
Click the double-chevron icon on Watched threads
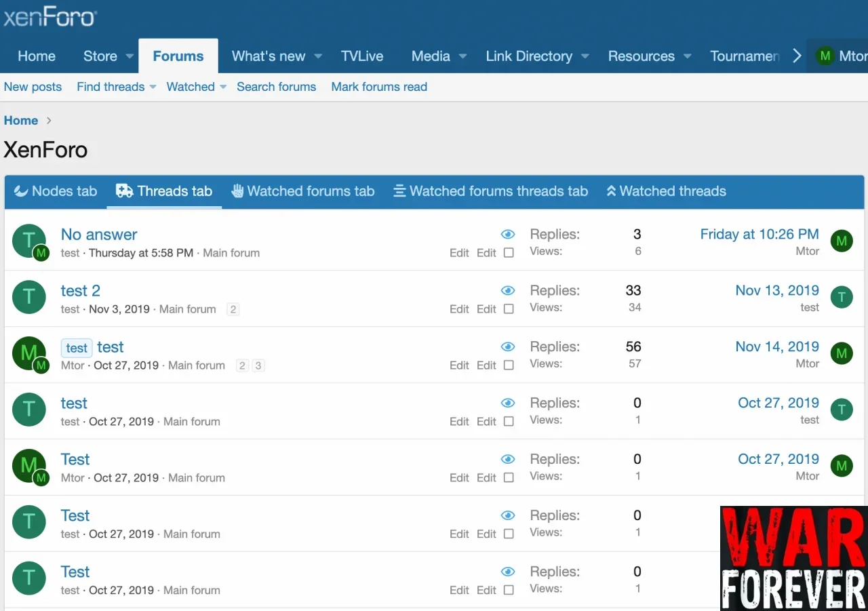pos(611,191)
